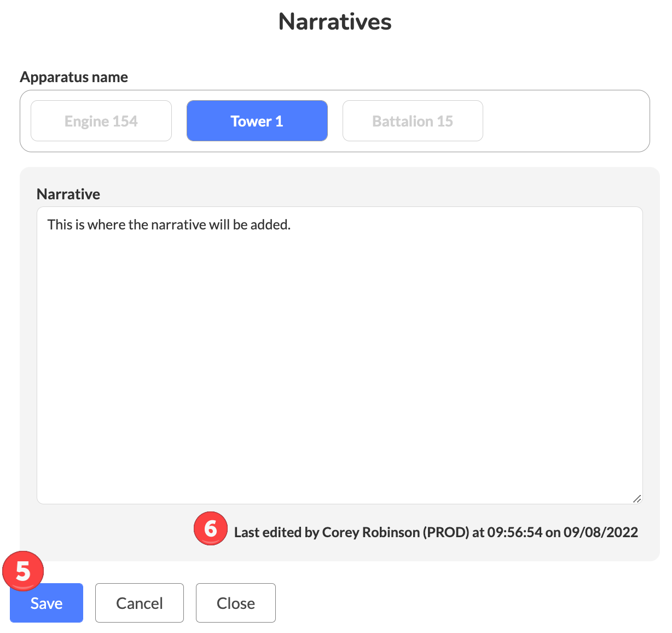Save the narrative

click(47, 603)
